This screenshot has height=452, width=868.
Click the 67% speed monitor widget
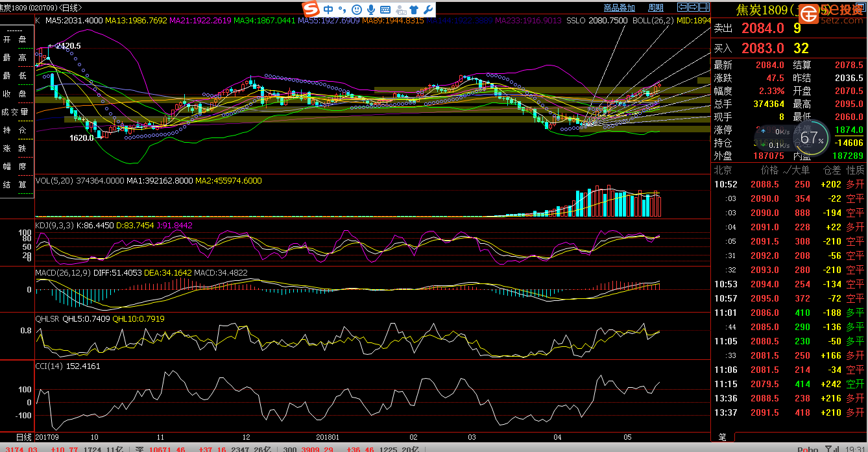pos(811,137)
